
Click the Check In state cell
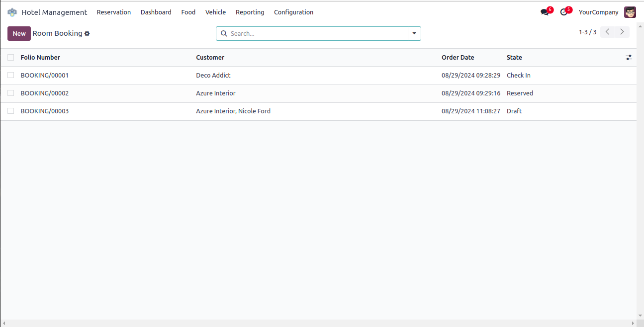point(519,76)
